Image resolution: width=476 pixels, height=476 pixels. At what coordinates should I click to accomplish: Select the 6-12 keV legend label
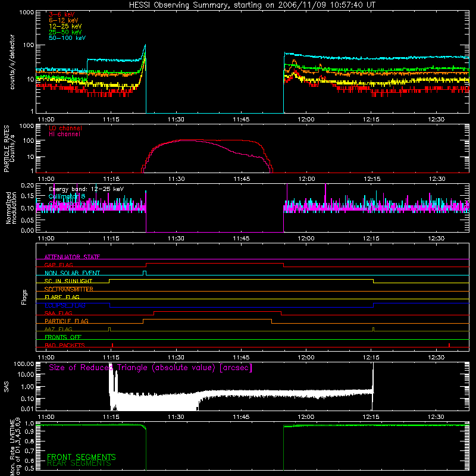click(64, 20)
